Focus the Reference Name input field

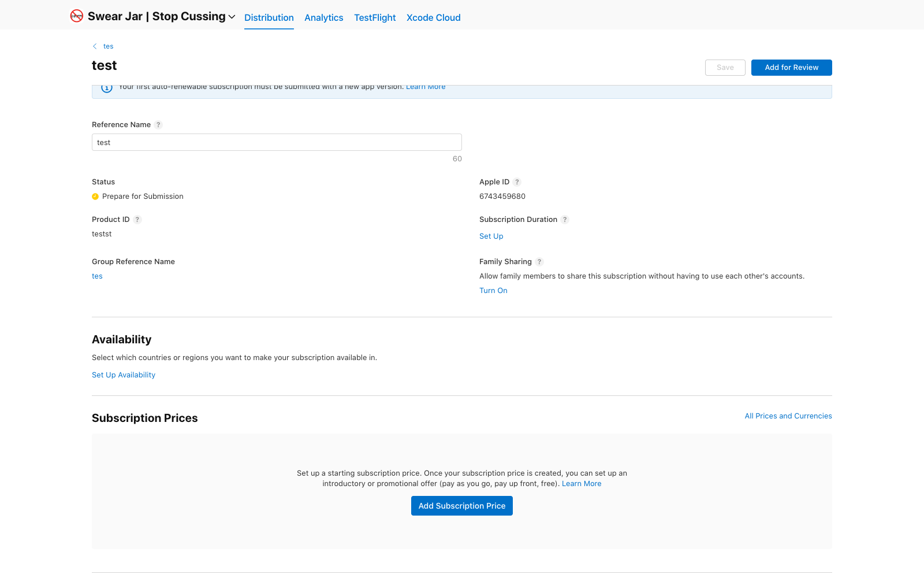click(x=277, y=142)
